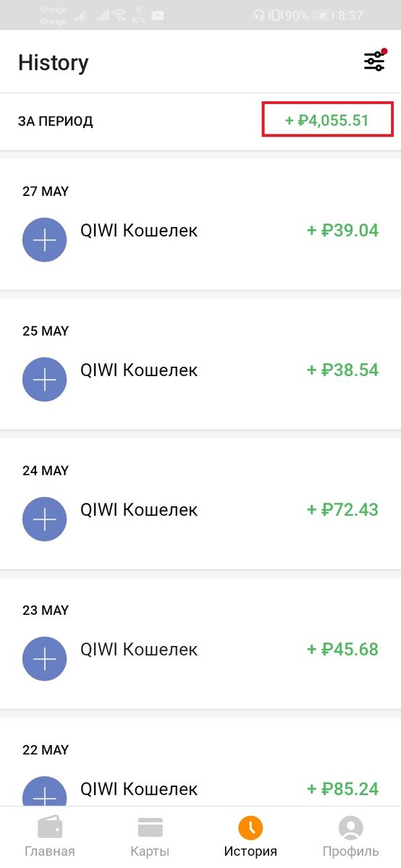Open the +₽45.68 transaction on 23 May
This screenshot has width=401, height=868.
pos(200,650)
